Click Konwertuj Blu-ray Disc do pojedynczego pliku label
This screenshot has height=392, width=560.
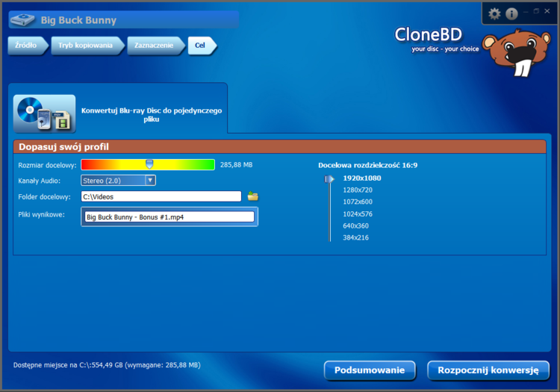[x=152, y=114]
